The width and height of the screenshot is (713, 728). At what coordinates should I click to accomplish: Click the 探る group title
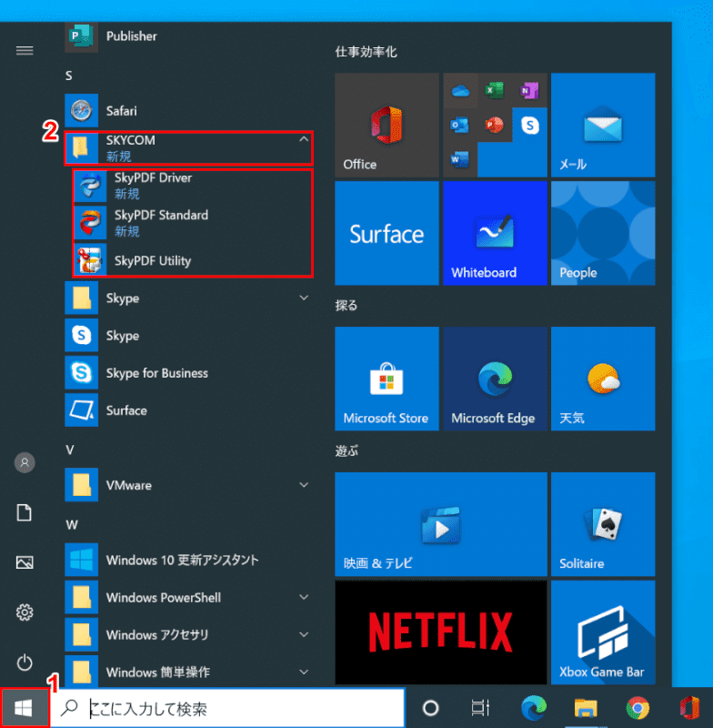pos(346,305)
